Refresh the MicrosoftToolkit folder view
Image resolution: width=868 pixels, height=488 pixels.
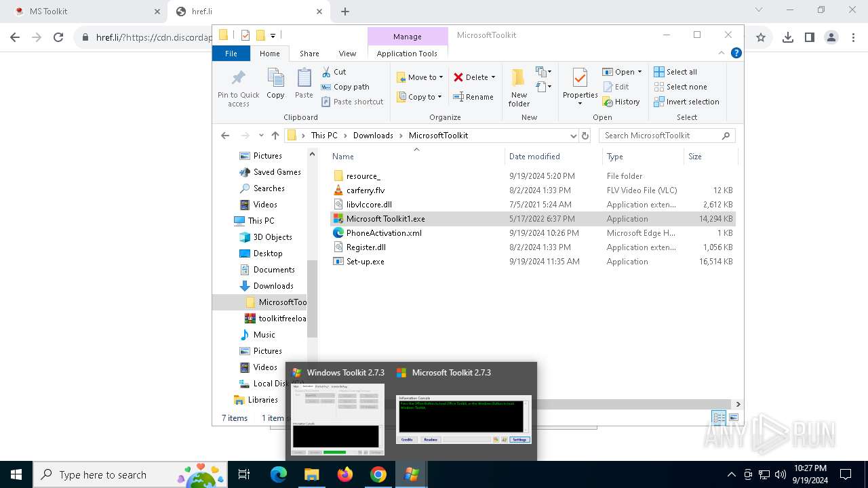[585, 136]
